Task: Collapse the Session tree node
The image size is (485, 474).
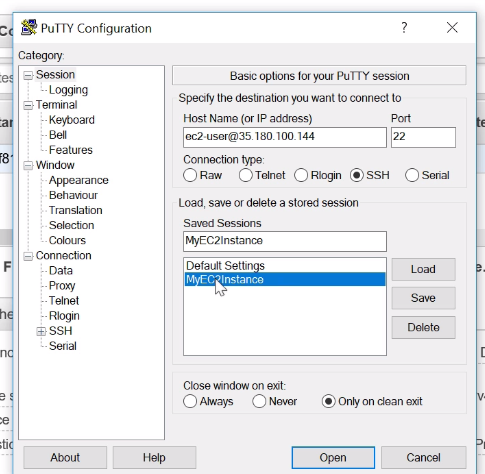Action: pos(28,76)
